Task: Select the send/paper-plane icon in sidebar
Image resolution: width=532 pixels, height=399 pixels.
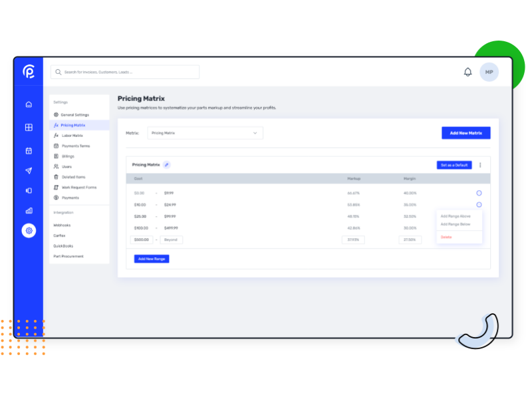Action: click(28, 170)
